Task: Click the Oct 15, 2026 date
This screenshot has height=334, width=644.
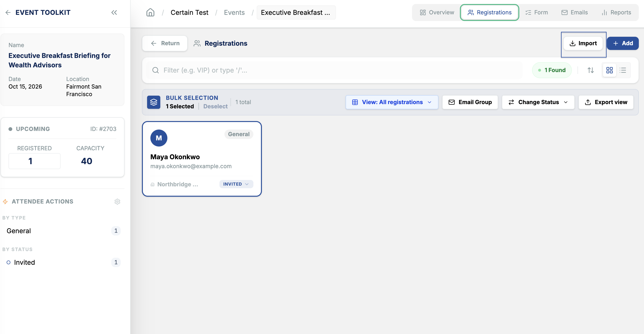Action: [25, 86]
